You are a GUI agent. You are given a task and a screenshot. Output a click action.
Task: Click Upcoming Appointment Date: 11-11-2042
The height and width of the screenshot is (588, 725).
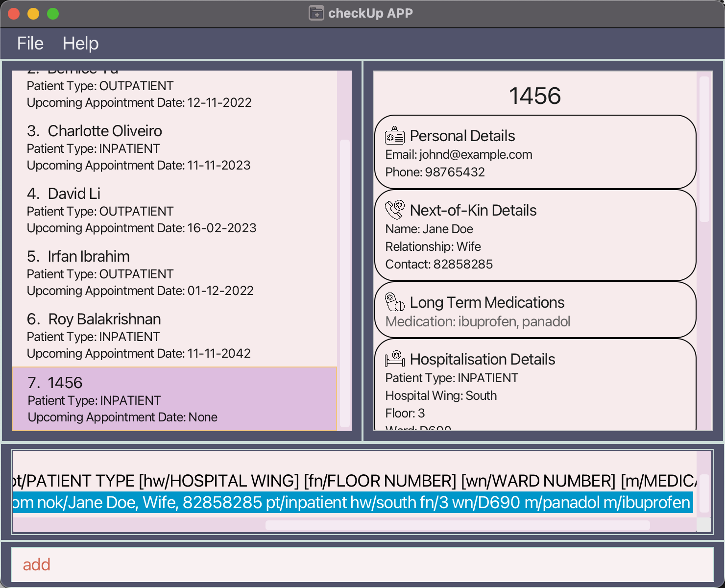[x=139, y=353]
